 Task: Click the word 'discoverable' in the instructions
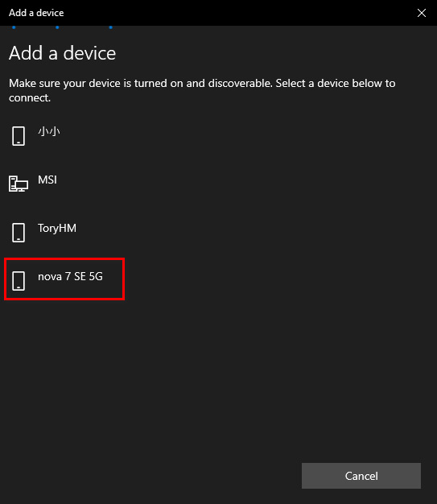[x=240, y=83]
